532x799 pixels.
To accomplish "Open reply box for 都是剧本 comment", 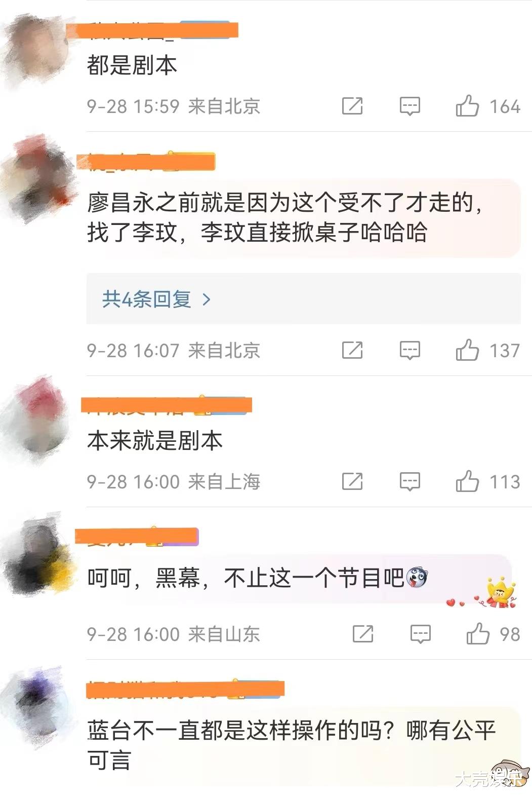I will point(410,106).
